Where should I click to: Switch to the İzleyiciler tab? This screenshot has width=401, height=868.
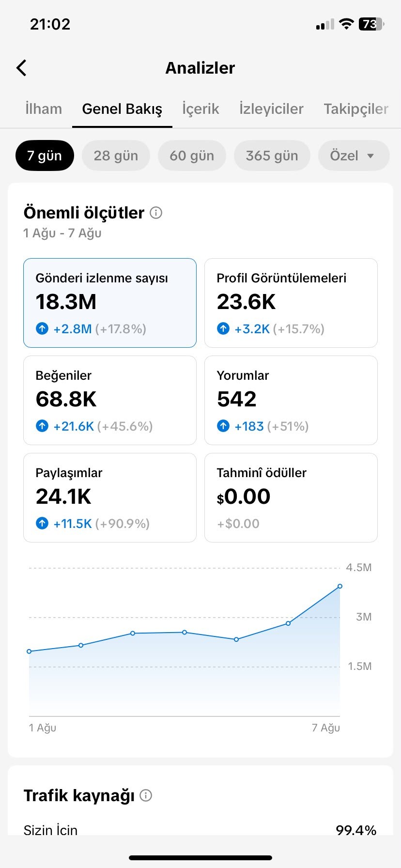tap(271, 108)
